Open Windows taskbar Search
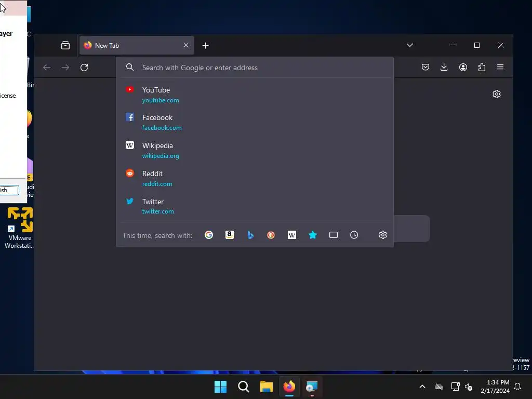 (244, 387)
